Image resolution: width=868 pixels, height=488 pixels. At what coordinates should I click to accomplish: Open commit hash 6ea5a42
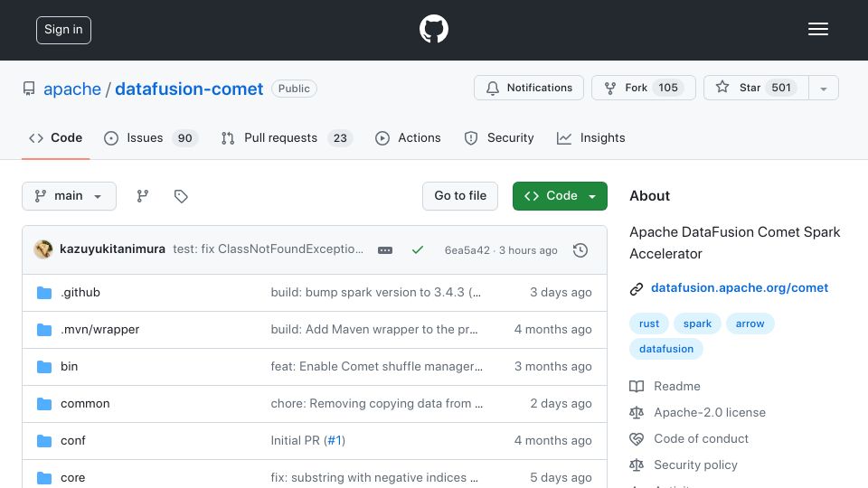pos(467,250)
